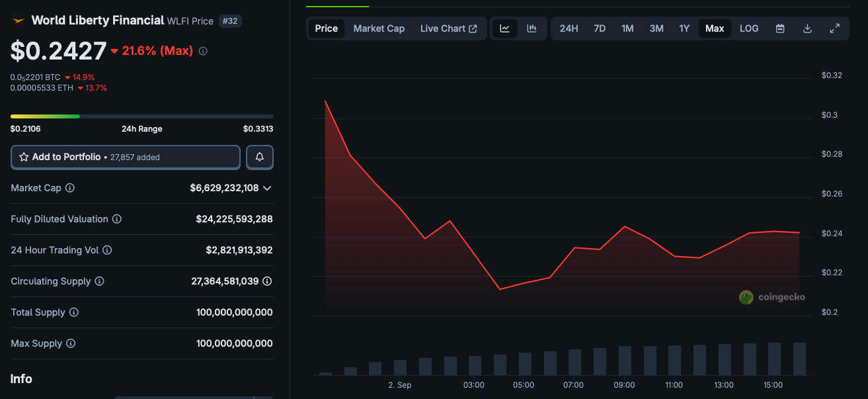Image resolution: width=868 pixels, height=399 pixels.
Task: Click the $6,629,232,108 market cap value
Action: (x=224, y=188)
